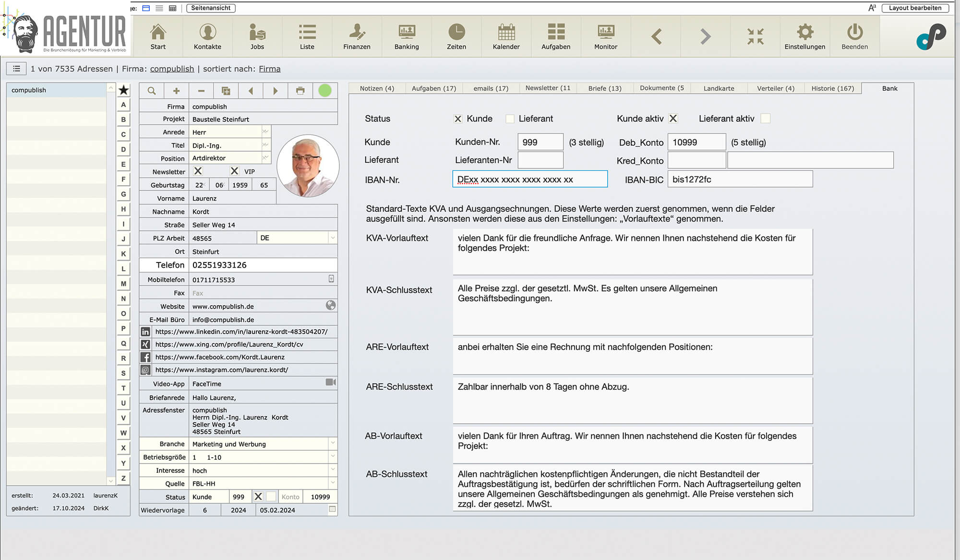Image resolution: width=960 pixels, height=560 pixels.
Task: Start FaceTime call via camera icon
Action: pos(331,382)
